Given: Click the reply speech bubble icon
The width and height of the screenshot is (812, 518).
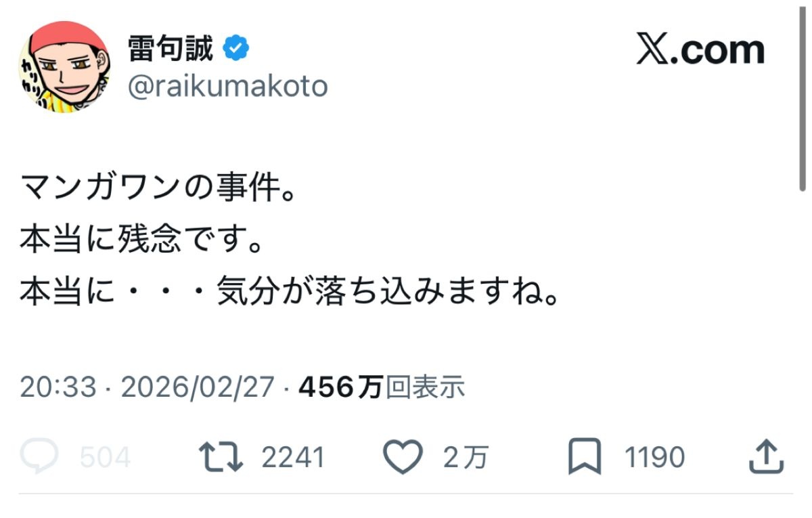Looking at the screenshot, I should tap(39, 457).
